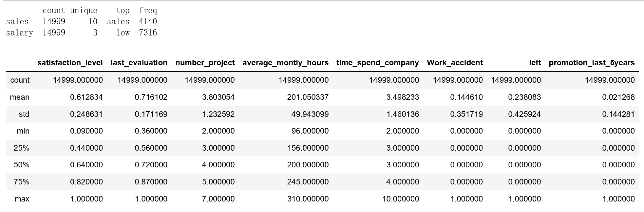This screenshot has height=212, width=644.
Task: Click 75% satisfaction value 0.820000
Action: pyautogui.click(x=86, y=182)
